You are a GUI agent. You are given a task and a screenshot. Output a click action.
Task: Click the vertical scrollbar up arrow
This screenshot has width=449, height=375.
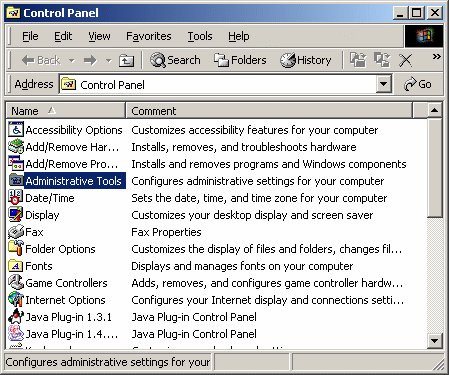[434, 110]
